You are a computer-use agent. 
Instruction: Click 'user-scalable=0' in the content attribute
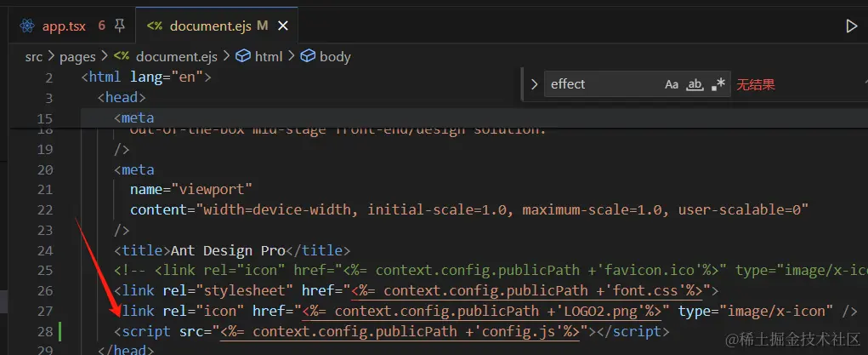pos(739,209)
